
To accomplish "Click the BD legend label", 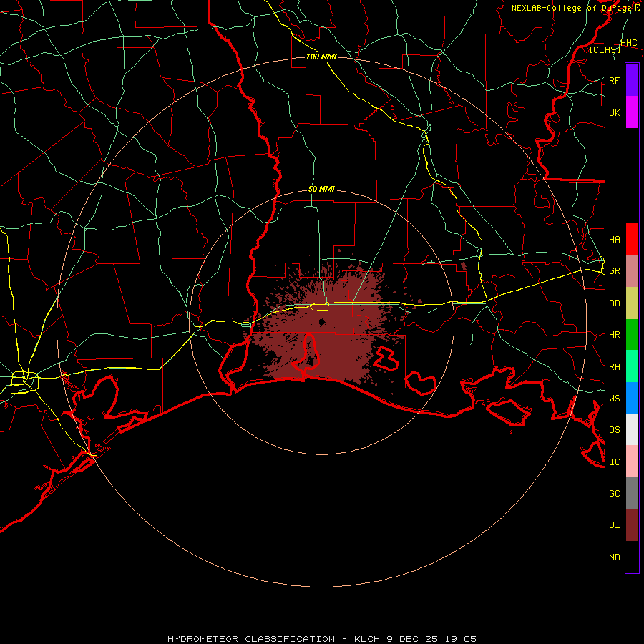I will 614,303.
